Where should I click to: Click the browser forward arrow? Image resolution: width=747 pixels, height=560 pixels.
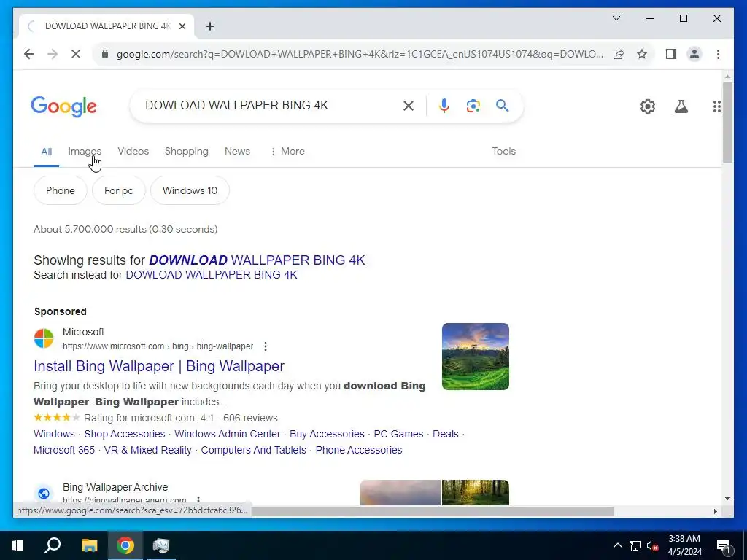pos(53,54)
